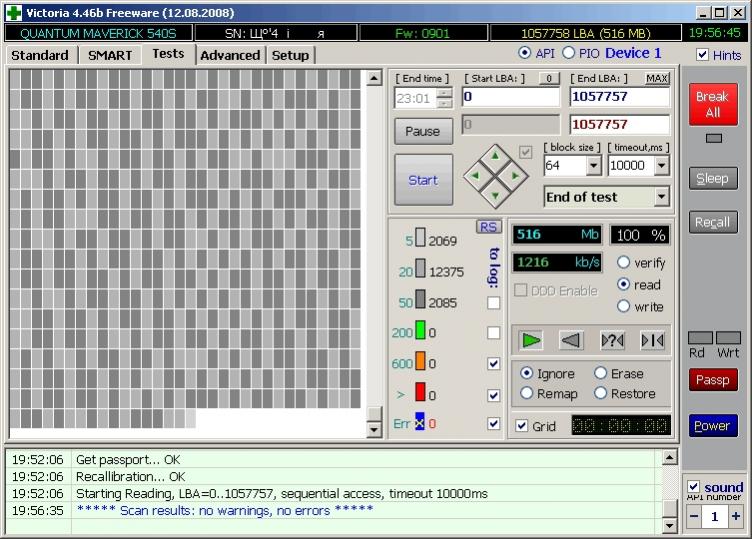Click the up arrow of navigation diamond
The width and height of the screenshot is (752, 539).
pos(494,156)
